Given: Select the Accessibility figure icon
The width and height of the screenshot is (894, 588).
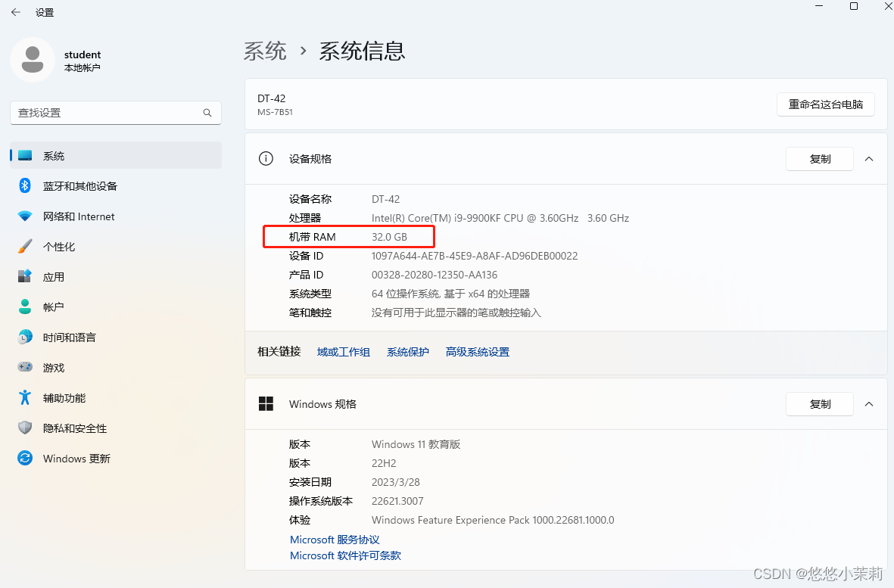Looking at the screenshot, I should 25,397.
